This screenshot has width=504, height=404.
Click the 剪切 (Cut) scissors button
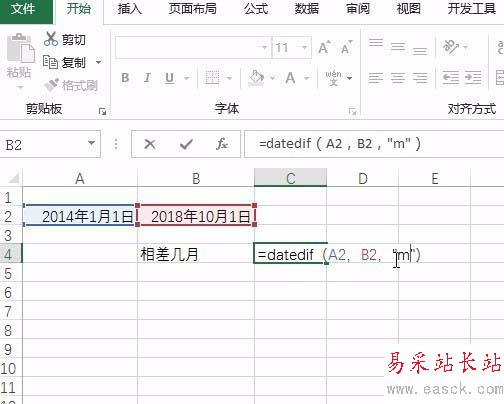(65, 40)
